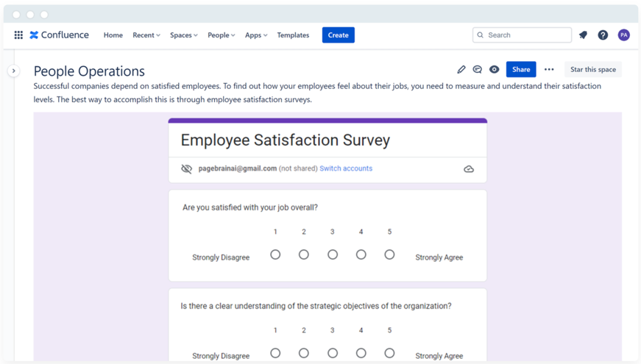The height and width of the screenshot is (364, 641).
Task: Open the notifications megaphone icon
Action: pyautogui.click(x=583, y=35)
